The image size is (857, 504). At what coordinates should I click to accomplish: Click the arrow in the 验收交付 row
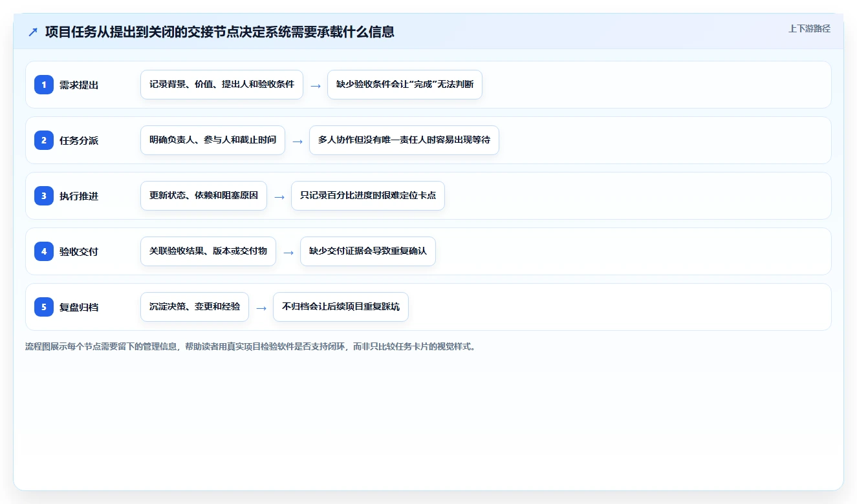(288, 252)
